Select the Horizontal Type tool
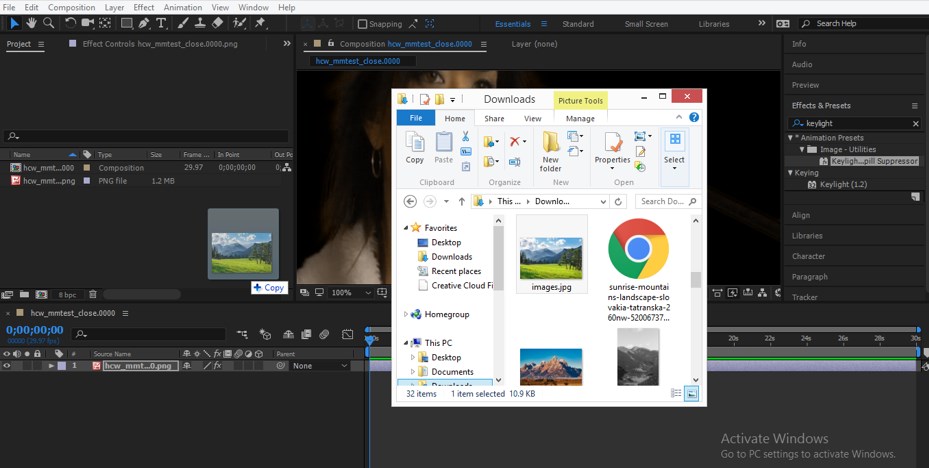929x468 pixels. pos(162,23)
